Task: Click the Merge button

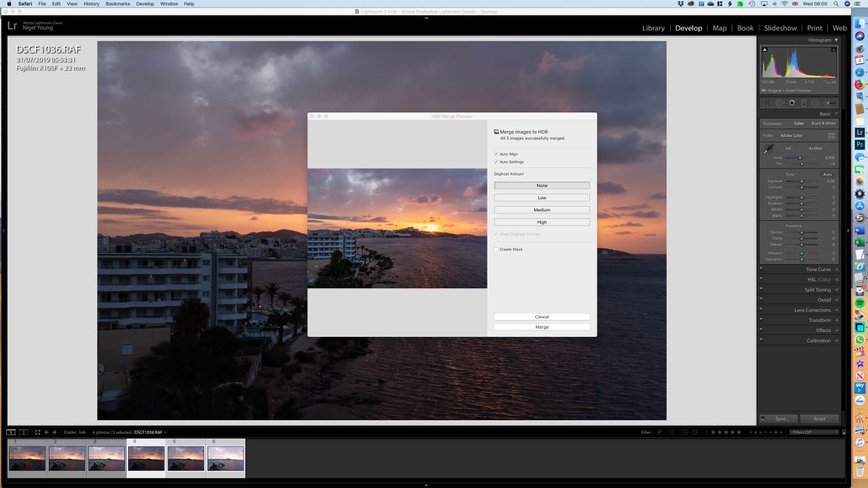Action: pos(542,327)
